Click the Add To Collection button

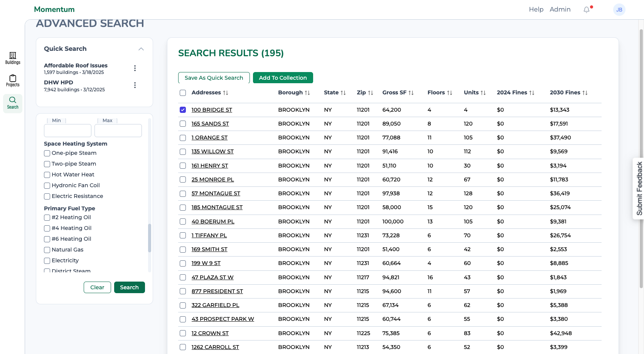point(283,78)
